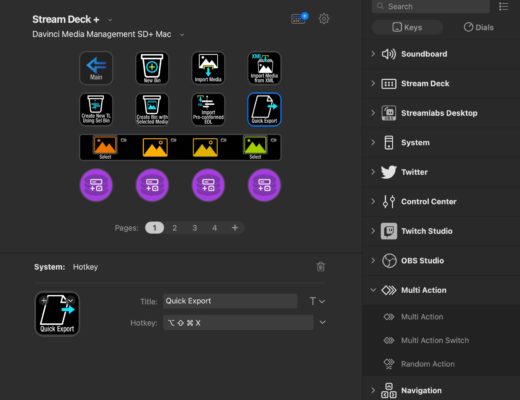Select the Create Bin with Selected Media key
Screen dimensions: 520x400
pos(152,109)
